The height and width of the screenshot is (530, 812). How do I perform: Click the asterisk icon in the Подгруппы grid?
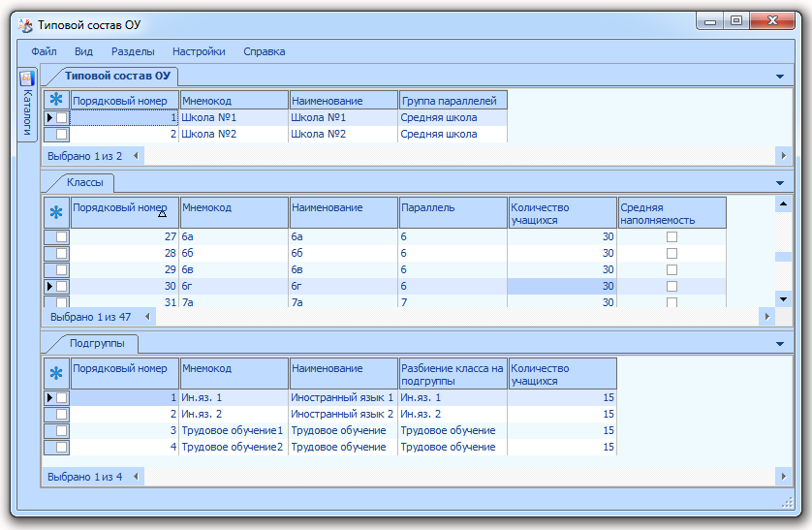[x=56, y=373]
